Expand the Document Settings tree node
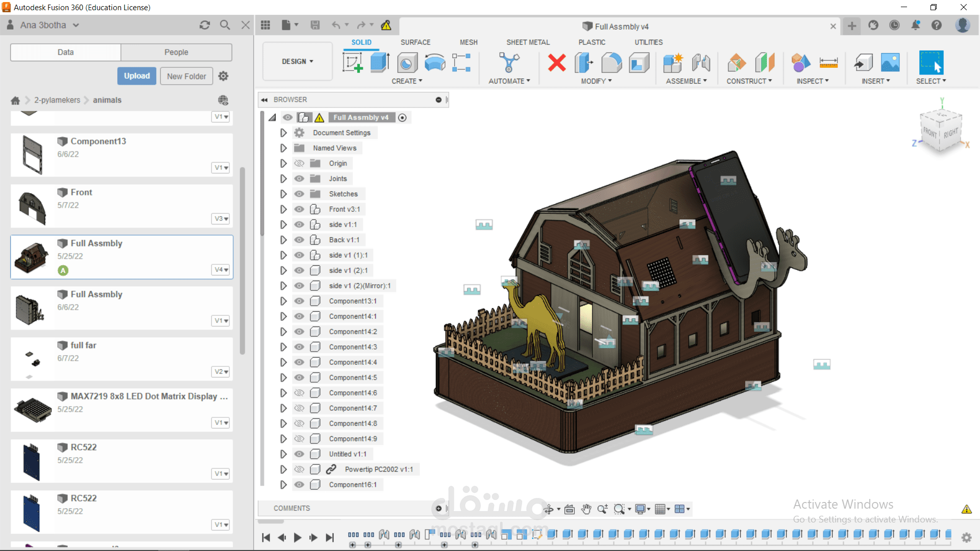This screenshot has height=551, width=980. click(283, 133)
